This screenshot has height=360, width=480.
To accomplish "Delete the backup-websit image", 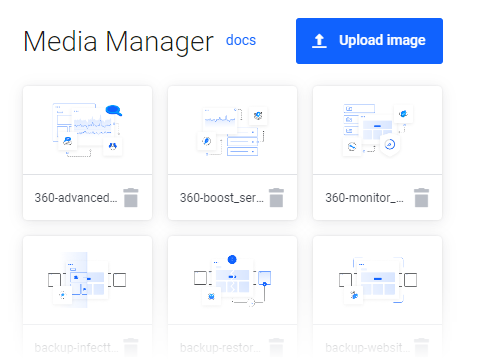I will click(421, 347).
